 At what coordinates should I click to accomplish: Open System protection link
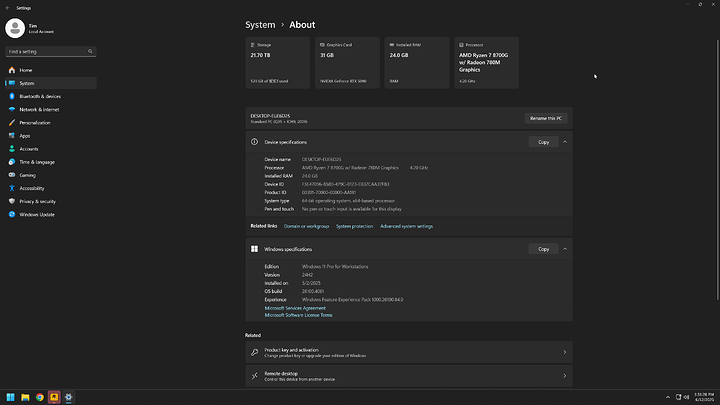[354, 226]
